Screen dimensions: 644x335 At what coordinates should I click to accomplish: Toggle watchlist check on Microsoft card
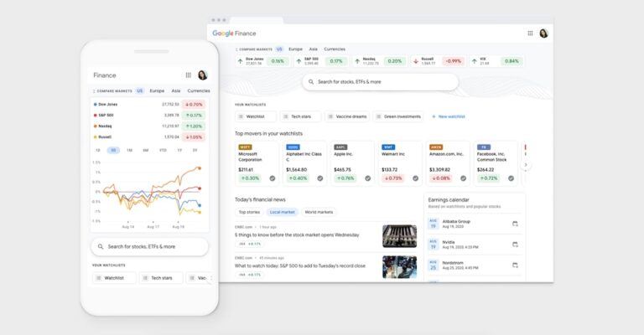(x=273, y=178)
